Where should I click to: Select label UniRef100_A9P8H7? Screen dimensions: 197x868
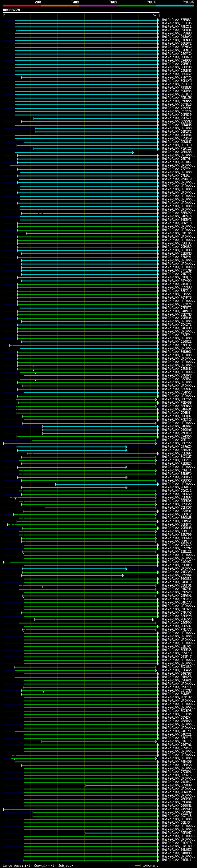pos(177,833)
